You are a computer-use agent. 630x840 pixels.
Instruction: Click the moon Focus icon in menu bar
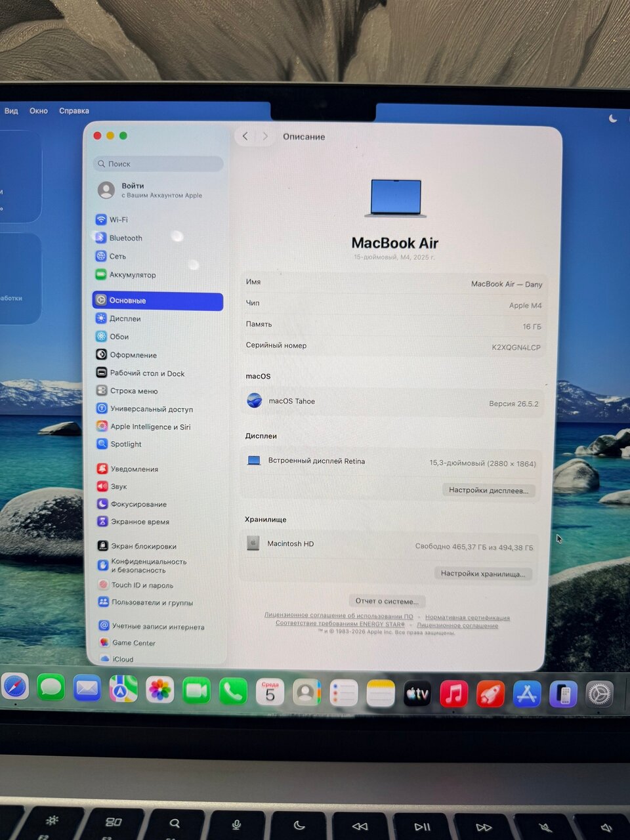[x=613, y=119]
